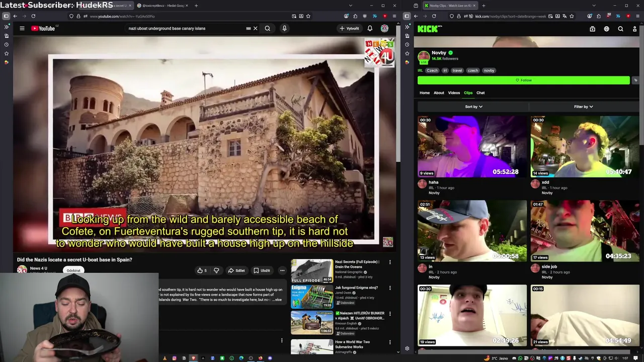Open Instagram from the taskbar
The image size is (644, 362).
coord(174,358)
